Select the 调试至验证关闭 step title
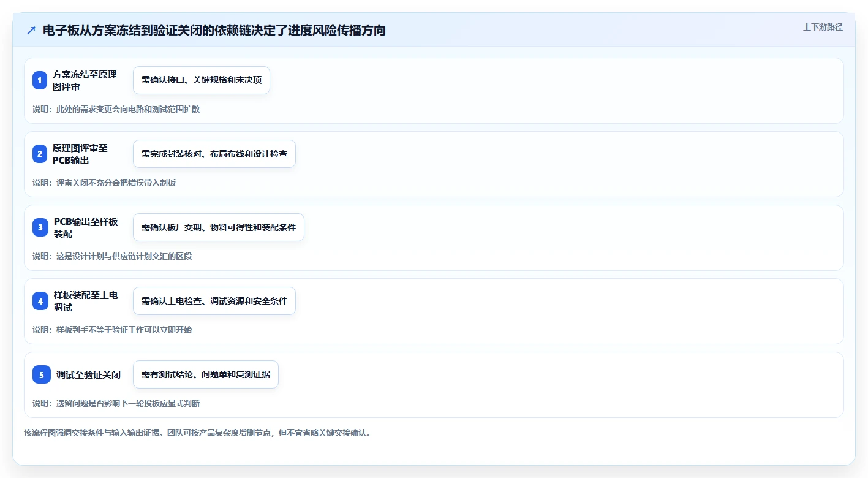 tap(88, 374)
